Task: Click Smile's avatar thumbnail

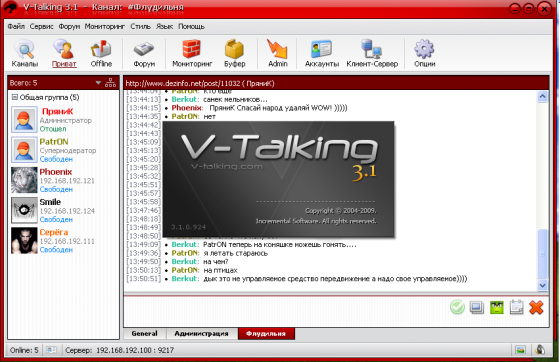Action: coord(24,210)
